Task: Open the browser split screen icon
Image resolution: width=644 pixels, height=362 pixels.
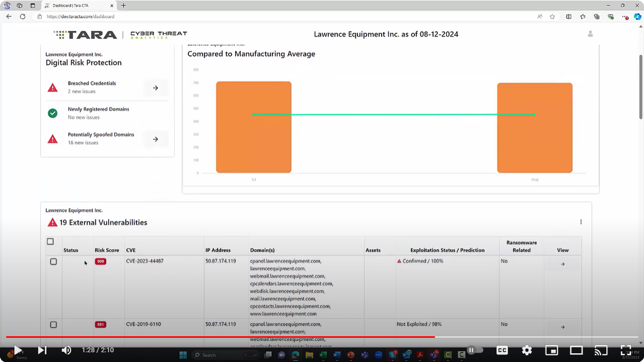Action: click(x=569, y=16)
